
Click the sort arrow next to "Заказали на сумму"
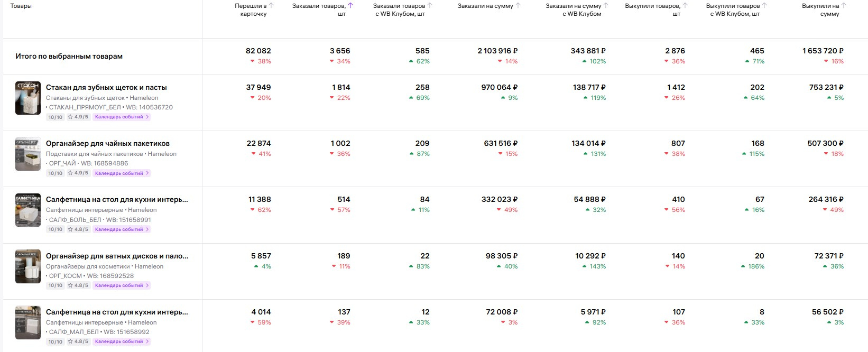point(518,6)
